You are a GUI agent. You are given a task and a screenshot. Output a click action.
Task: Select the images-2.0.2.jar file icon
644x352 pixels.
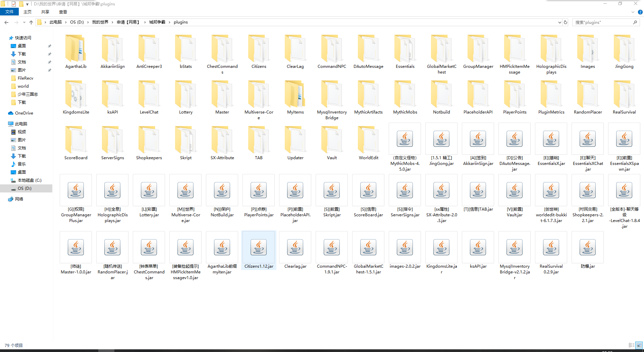click(x=405, y=247)
